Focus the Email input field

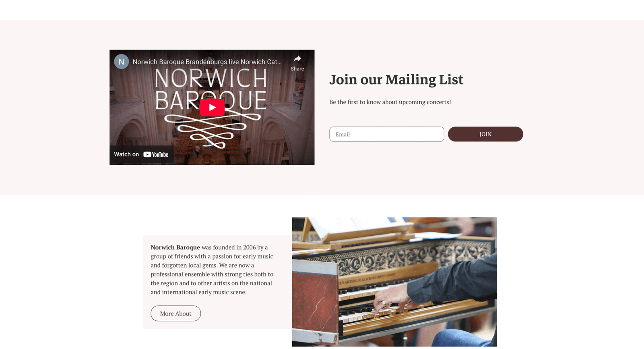click(x=387, y=134)
